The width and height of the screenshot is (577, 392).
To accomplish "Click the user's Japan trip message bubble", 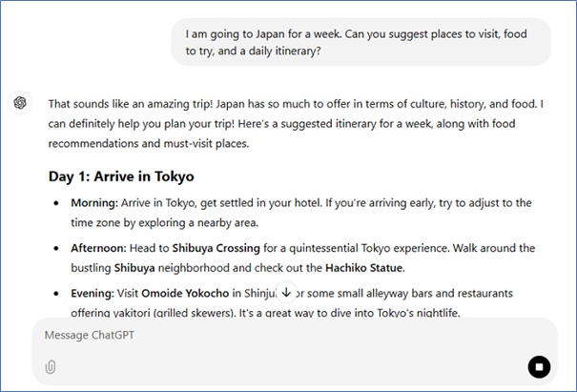I will click(x=361, y=42).
